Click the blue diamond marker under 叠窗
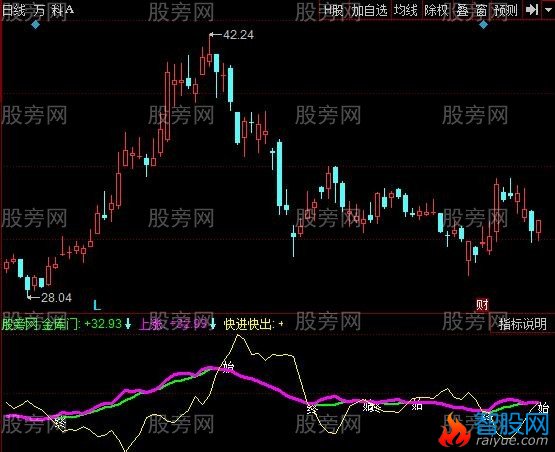The image size is (555, 452). point(484,25)
